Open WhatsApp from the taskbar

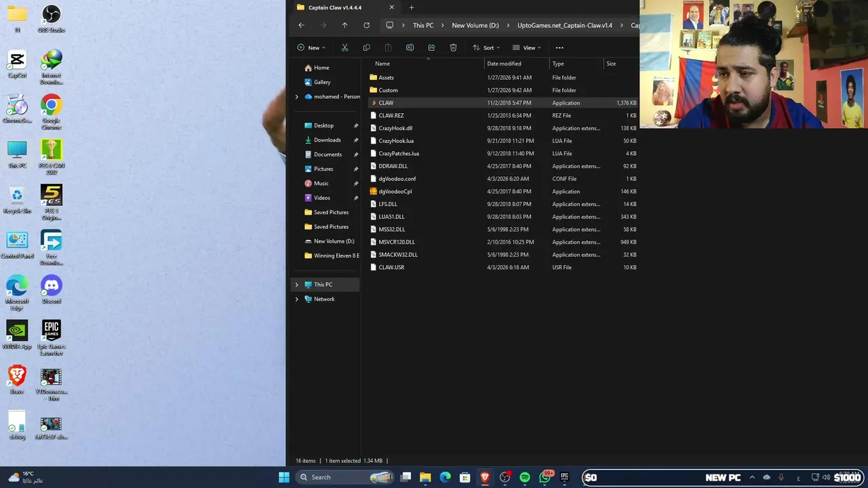(545, 477)
